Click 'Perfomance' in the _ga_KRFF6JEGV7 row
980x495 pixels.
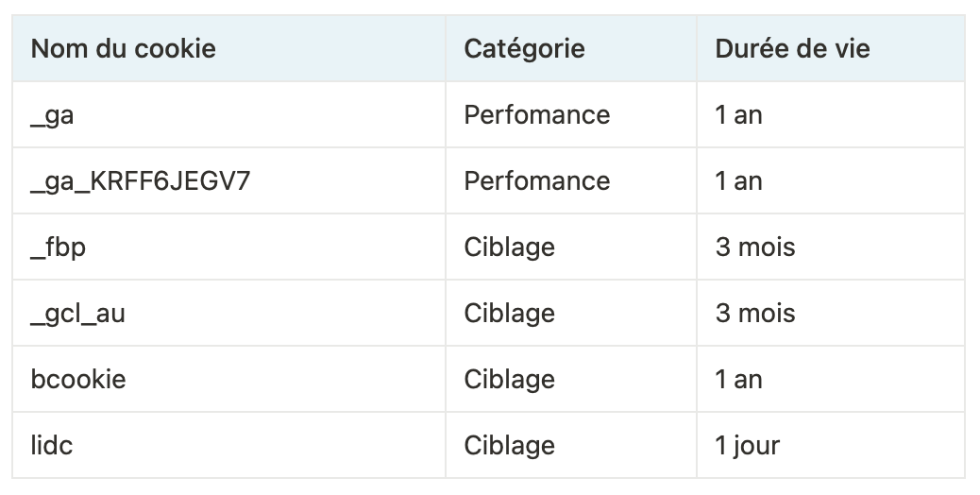pyautogui.click(x=536, y=181)
